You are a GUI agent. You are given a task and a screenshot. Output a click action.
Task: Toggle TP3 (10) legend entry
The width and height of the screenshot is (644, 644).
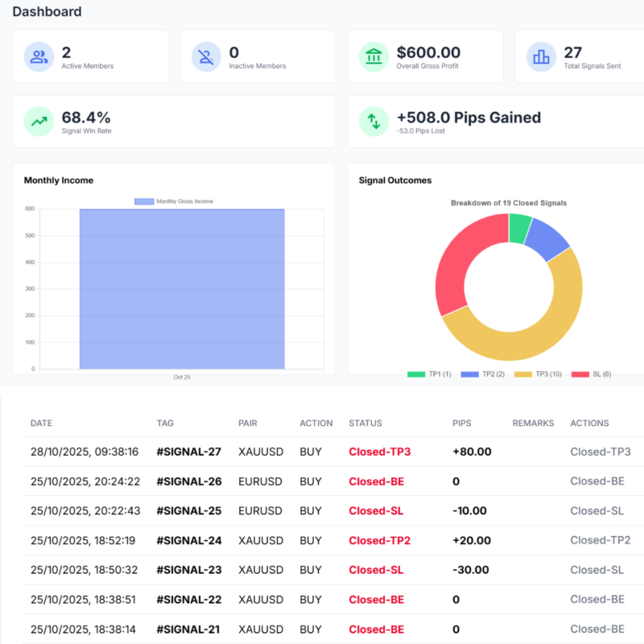[538, 374]
